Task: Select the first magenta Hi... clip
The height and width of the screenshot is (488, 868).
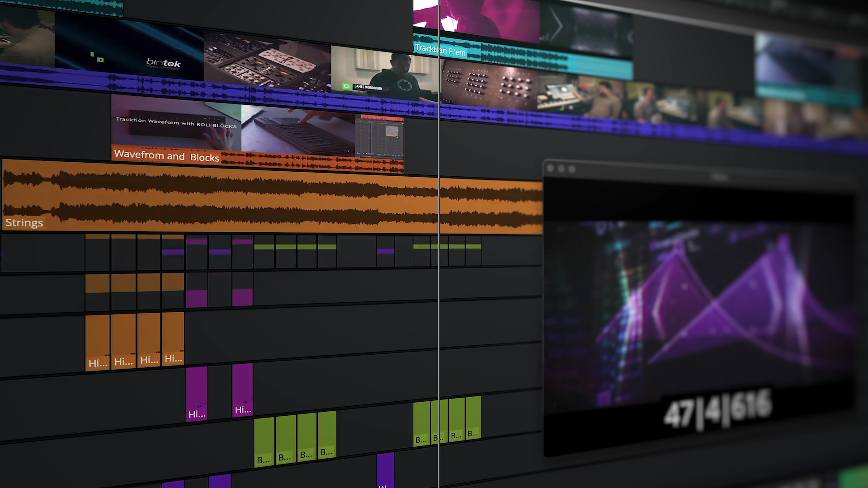Action: click(197, 393)
